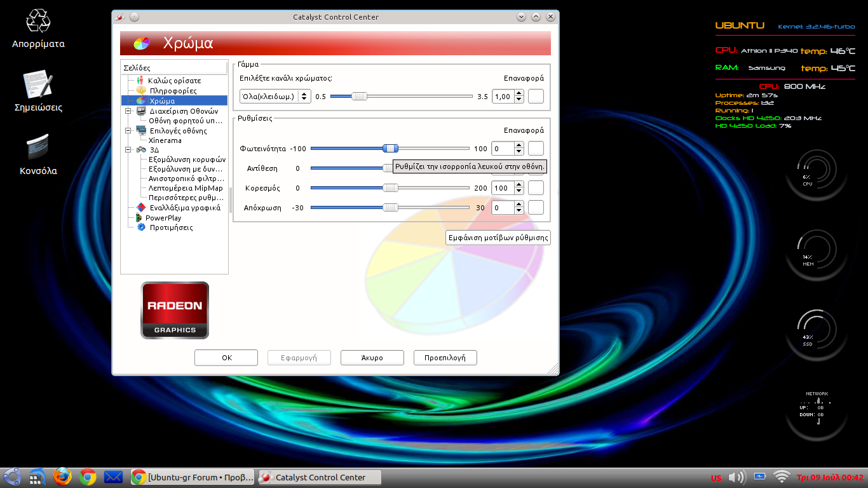868x488 pixels.
Task: Click the volume speaker tray icon
Action: [x=736, y=477]
